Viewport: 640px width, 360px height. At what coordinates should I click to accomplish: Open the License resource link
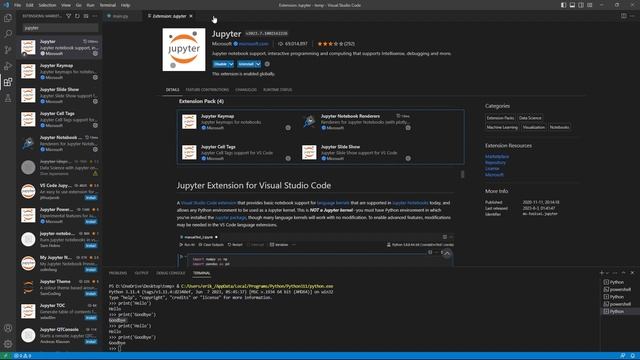[492, 169]
